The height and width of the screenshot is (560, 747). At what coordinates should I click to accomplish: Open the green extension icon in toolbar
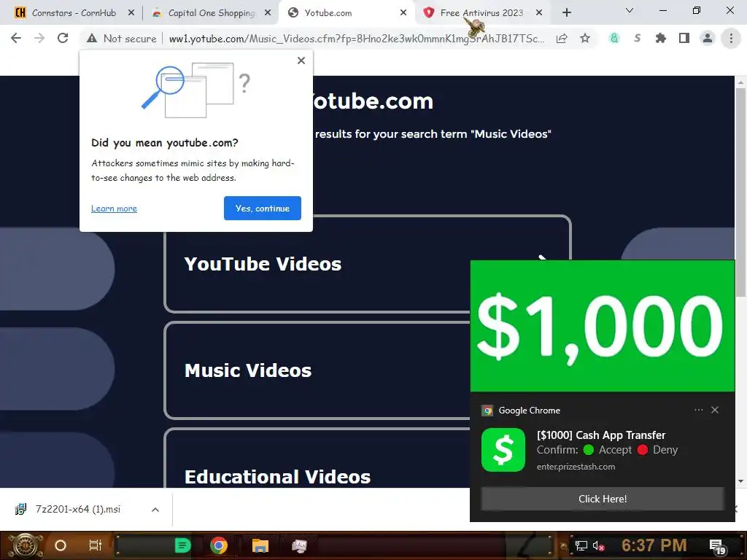tap(614, 38)
